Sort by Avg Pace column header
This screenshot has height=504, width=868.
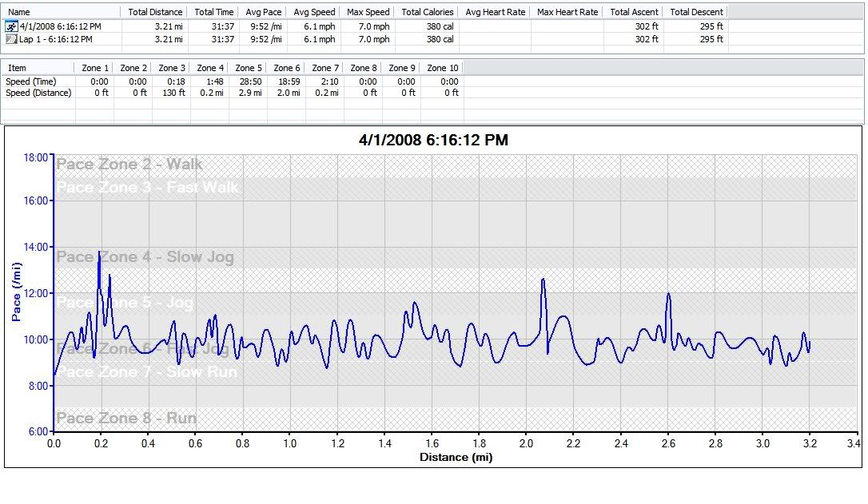tap(264, 12)
